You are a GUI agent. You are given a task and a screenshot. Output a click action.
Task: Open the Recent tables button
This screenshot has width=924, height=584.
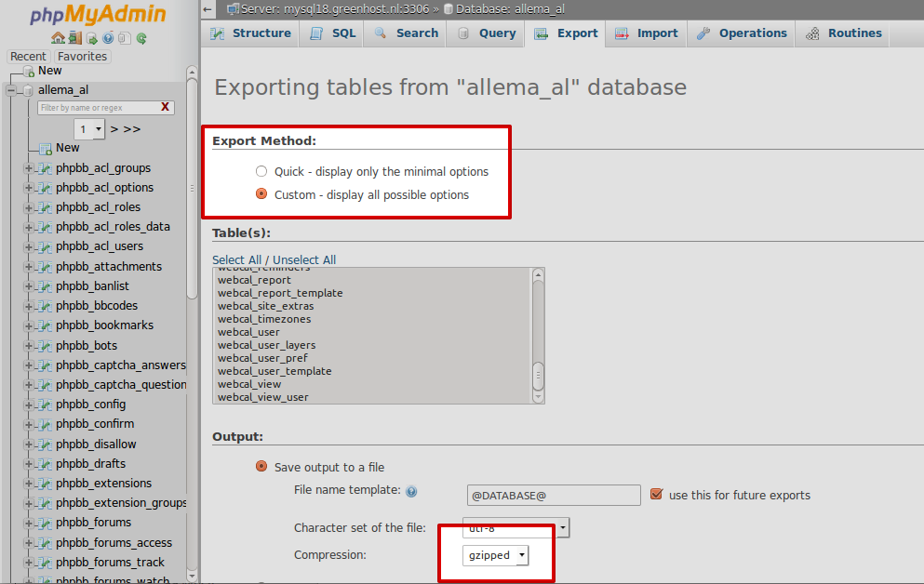click(28, 57)
